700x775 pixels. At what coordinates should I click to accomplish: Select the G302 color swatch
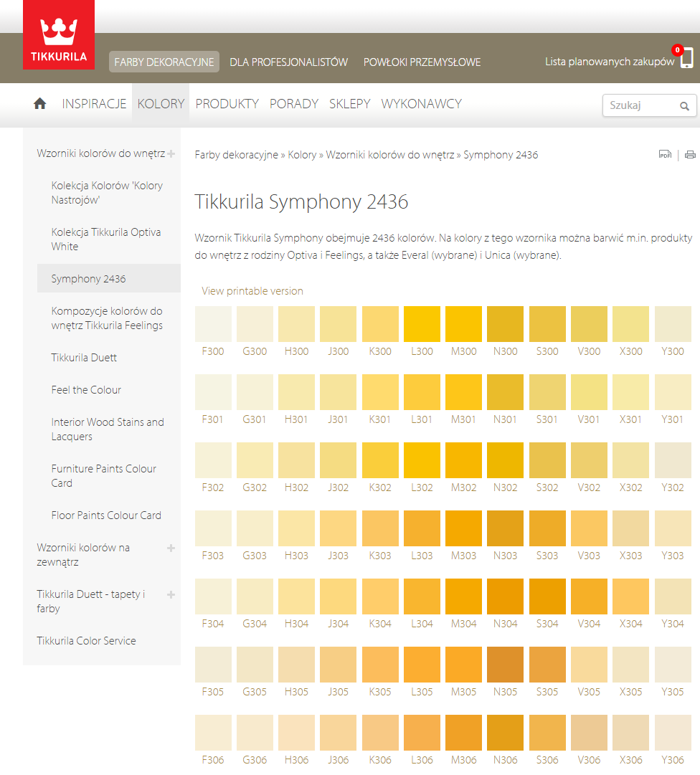(x=255, y=460)
